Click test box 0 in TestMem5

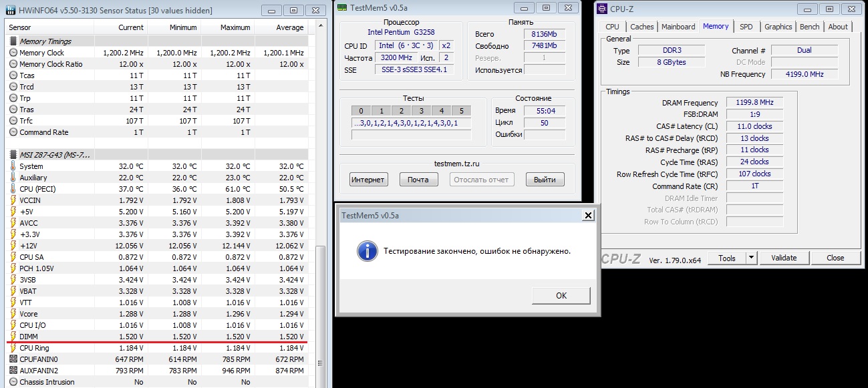point(361,111)
